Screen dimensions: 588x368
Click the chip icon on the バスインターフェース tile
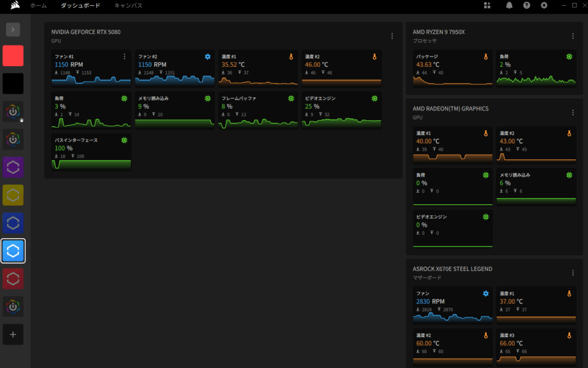(125, 140)
